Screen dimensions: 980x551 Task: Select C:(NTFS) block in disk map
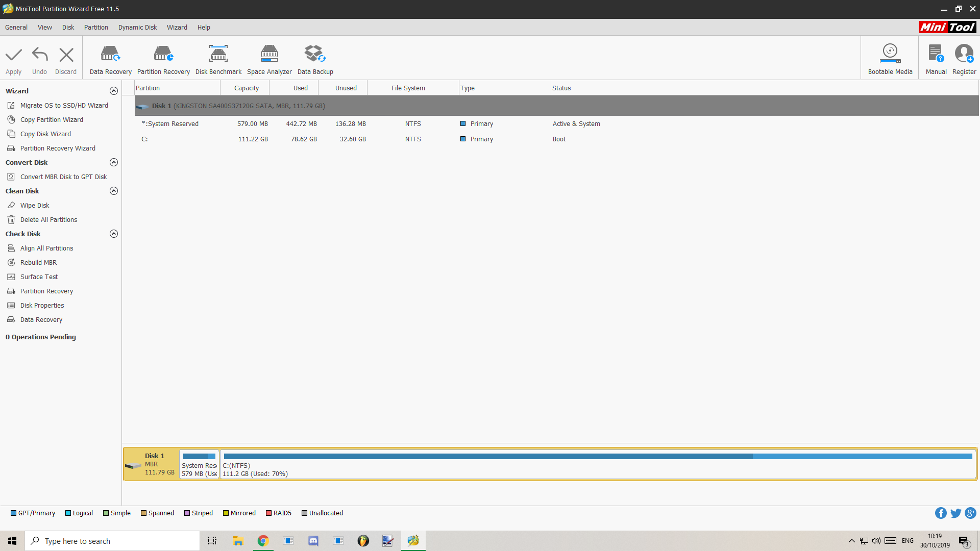tap(598, 464)
